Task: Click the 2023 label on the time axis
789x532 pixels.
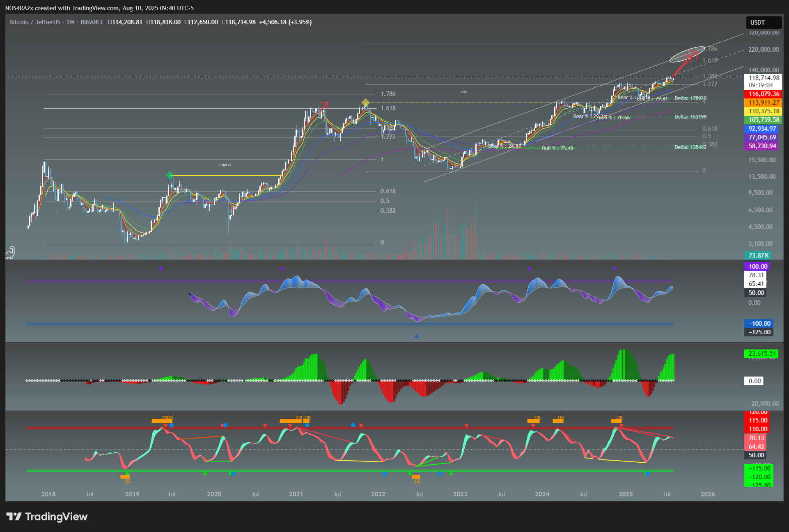Action: click(x=460, y=494)
